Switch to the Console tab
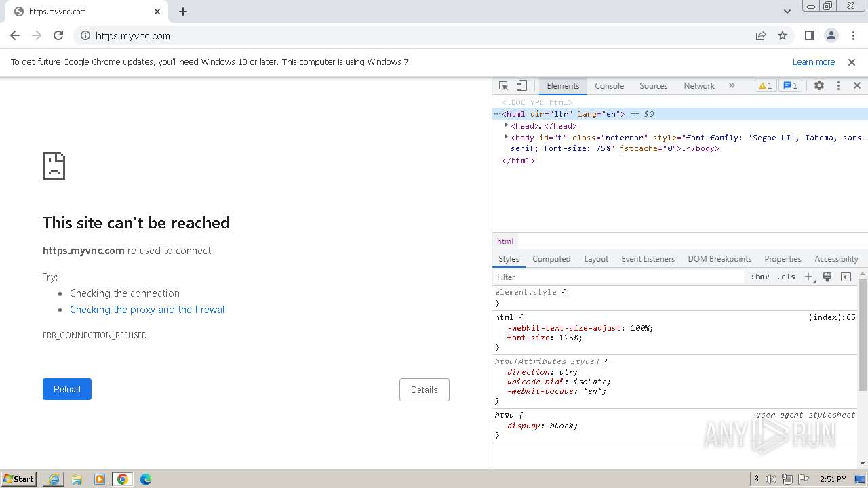Screen dimensions: 868x488 click(609, 86)
